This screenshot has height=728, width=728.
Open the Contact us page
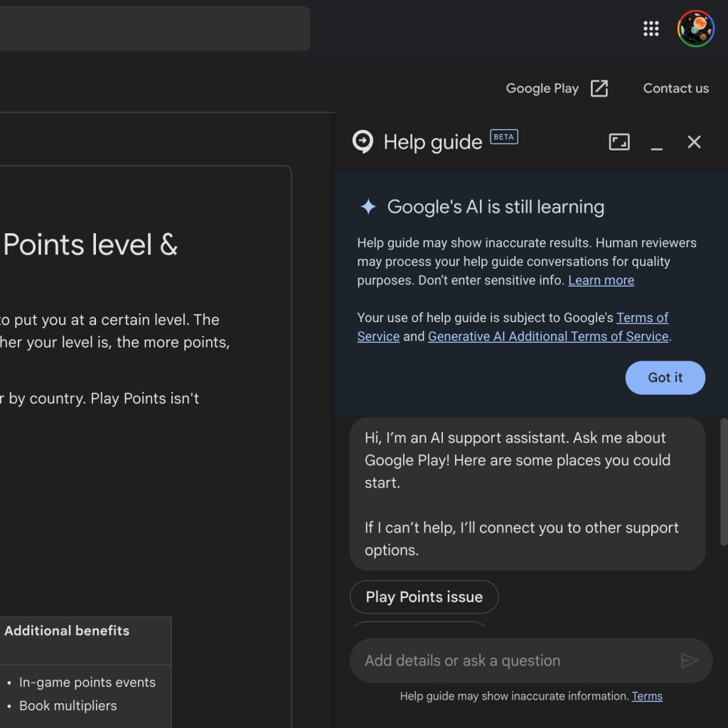pyautogui.click(x=675, y=88)
